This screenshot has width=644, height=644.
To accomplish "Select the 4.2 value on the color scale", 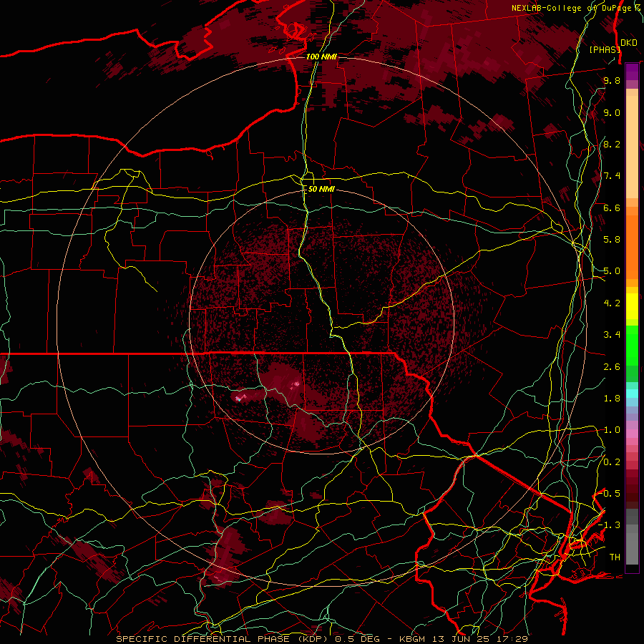I will point(612,303).
